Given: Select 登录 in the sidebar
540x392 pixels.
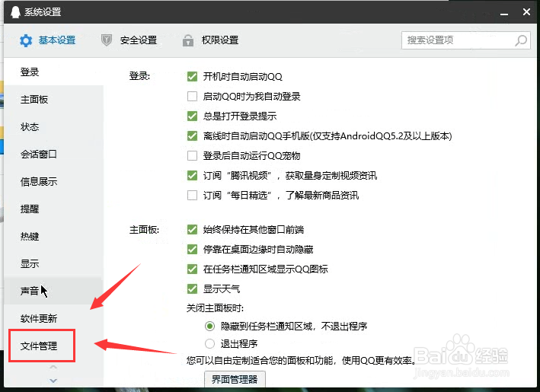Looking at the screenshot, I should (x=54, y=72).
